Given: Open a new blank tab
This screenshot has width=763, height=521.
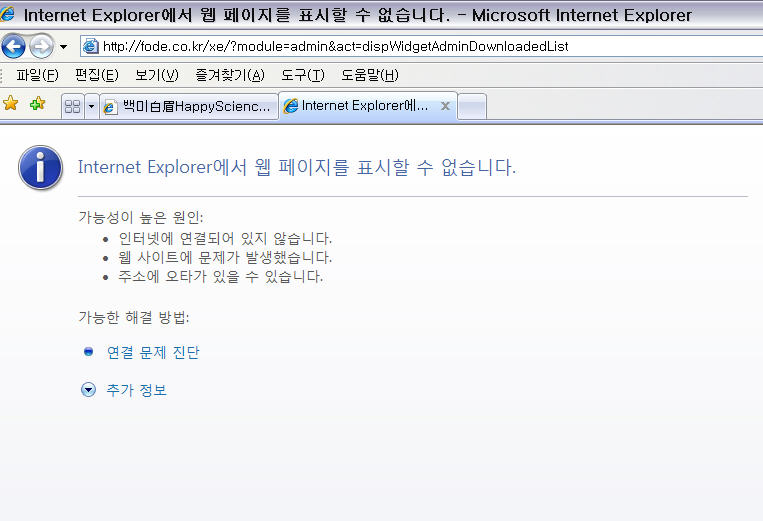Looking at the screenshot, I should click(472, 106).
